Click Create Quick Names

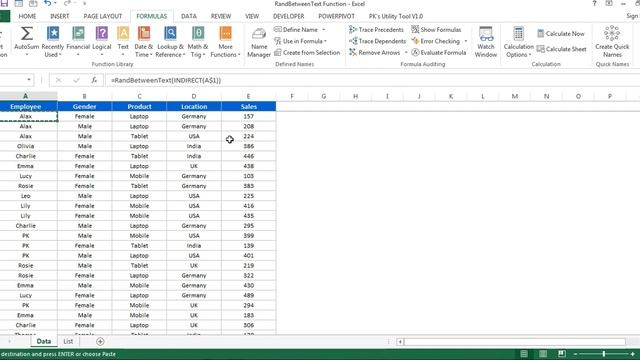[x=612, y=42]
